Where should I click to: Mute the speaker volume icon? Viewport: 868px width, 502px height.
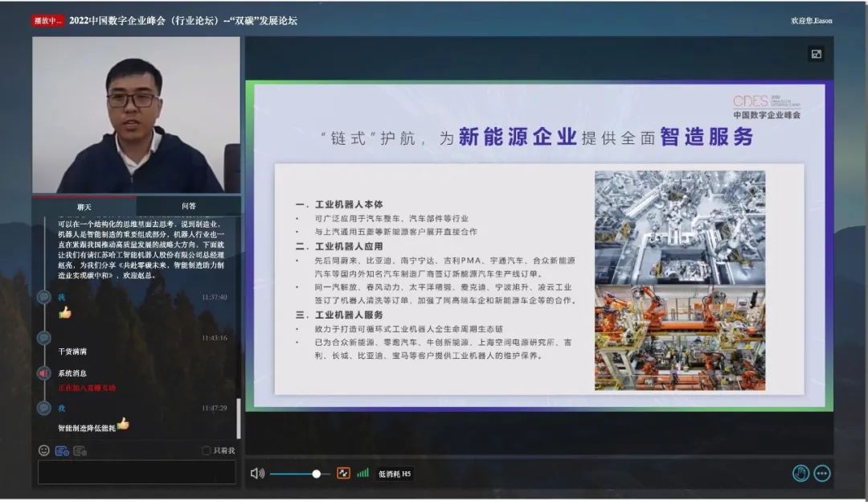coord(257,474)
